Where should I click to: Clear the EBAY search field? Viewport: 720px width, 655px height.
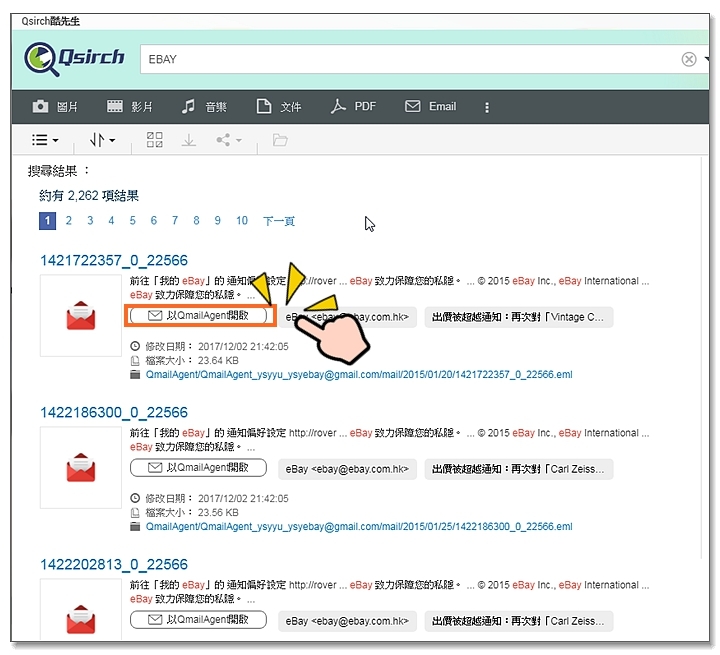tap(688, 59)
